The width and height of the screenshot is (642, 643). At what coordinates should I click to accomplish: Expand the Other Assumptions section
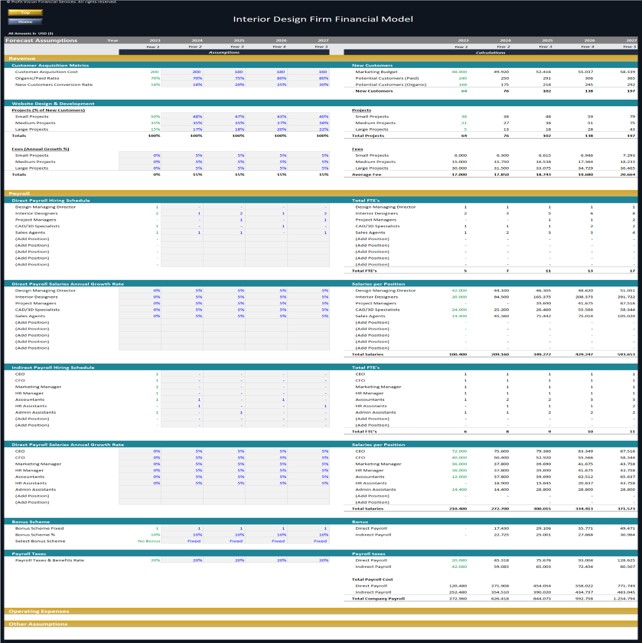(321, 624)
